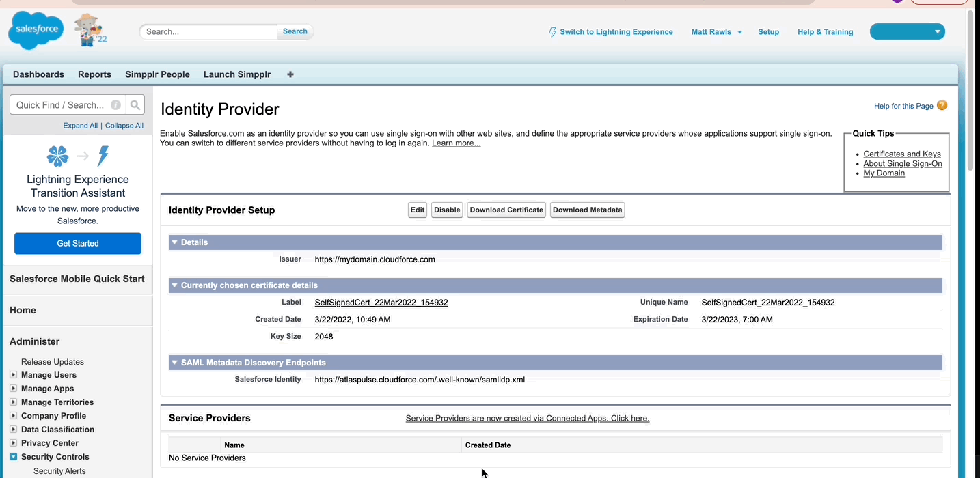Screen dimensions: 980x478
Task: Focus the header search field
Action: (208, 31)
